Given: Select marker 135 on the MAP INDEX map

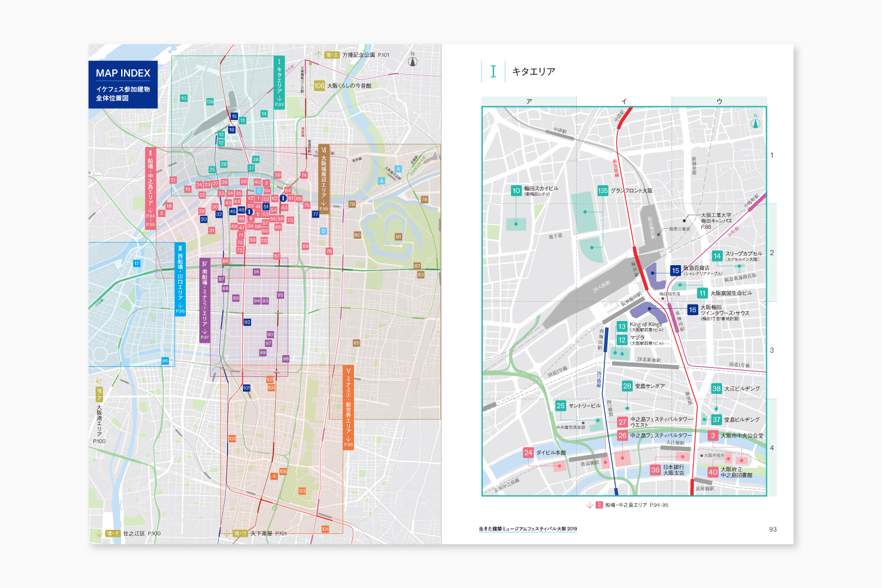Looking at the screenshot, I should pyautogui.click(x=210, y=102).
